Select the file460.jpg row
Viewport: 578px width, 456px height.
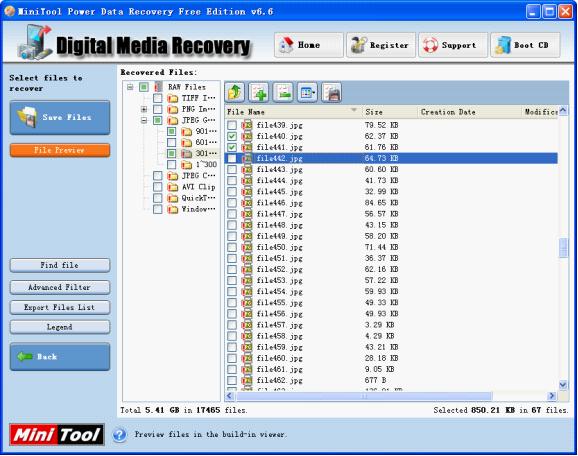pos(391,358)
